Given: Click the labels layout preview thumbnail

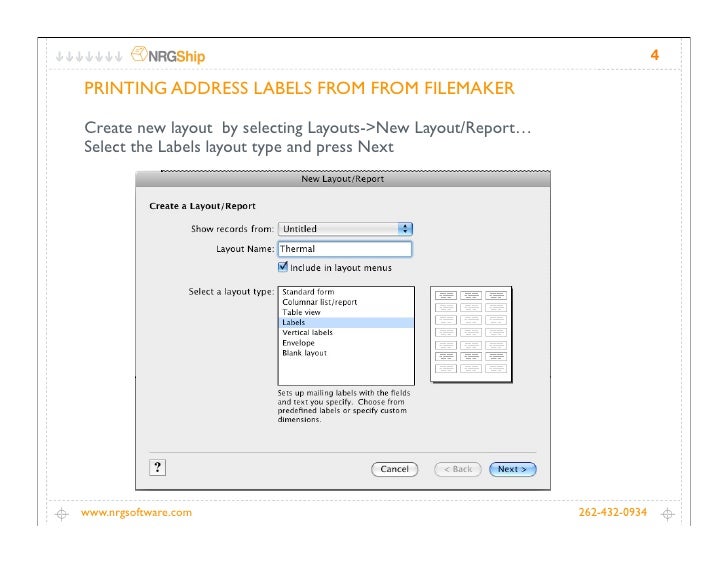Looking at the screenshot, I should (x=471, y=335).
